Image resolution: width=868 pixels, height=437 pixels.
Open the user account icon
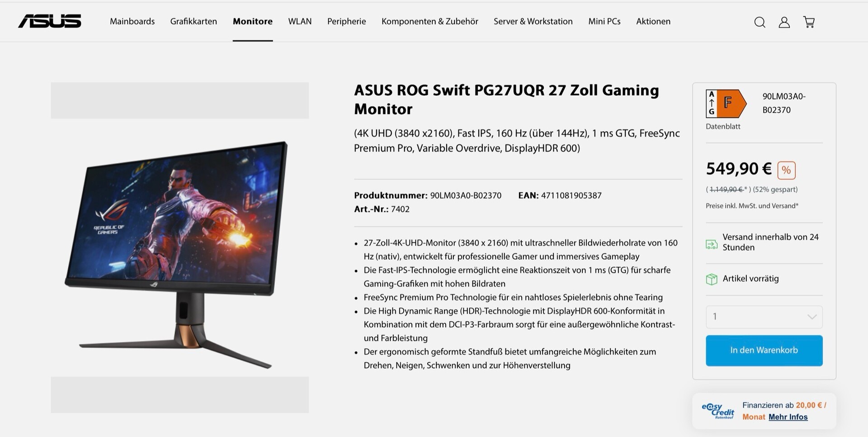click(784, 22)
